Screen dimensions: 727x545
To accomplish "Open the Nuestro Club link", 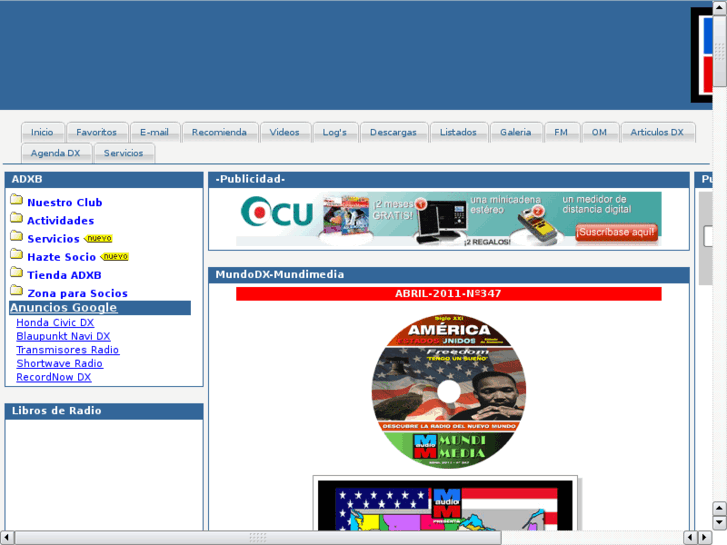I will coord(65,202).
